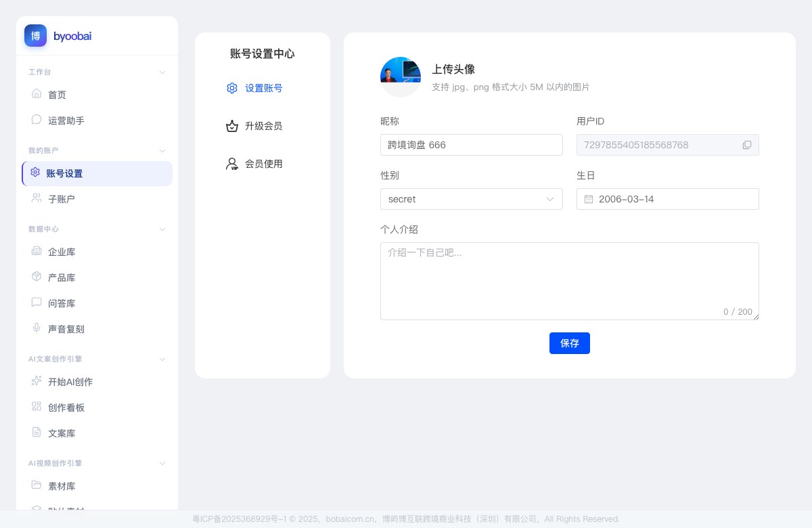
Task: Click the sparkle icon for 开始AI创作
Action: click(x=37, y=381)
